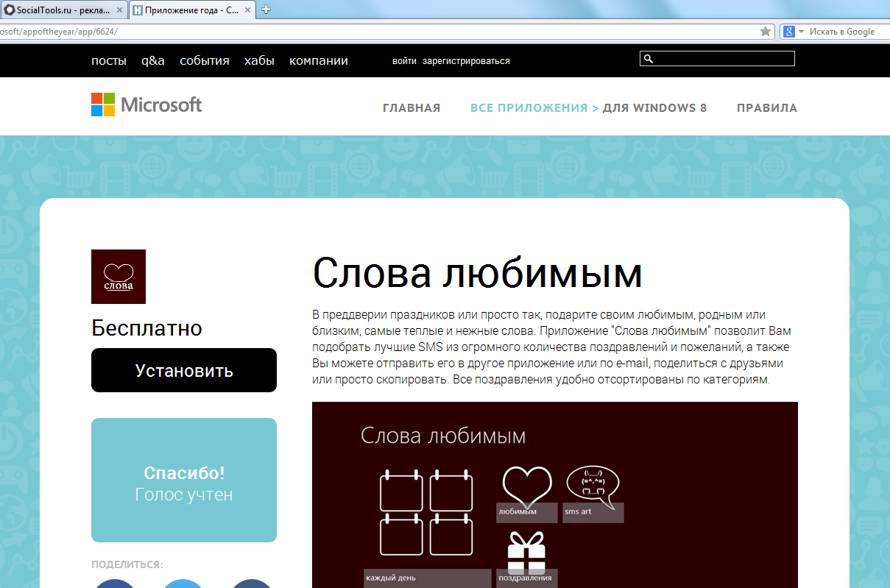The height and width of the screenshot is (588, 890).
Task: Open ДЛЯ WINDOWS 8 category
Action: [654, 108]
